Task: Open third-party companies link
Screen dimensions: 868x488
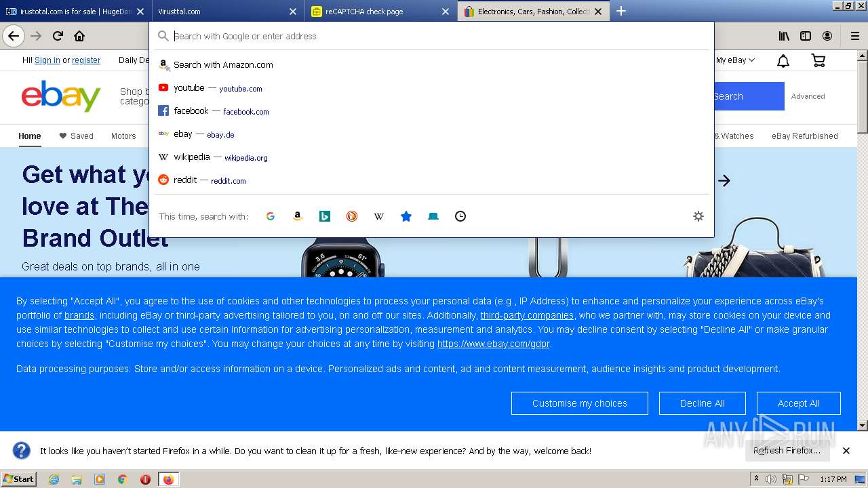Action: coord(527,315)
